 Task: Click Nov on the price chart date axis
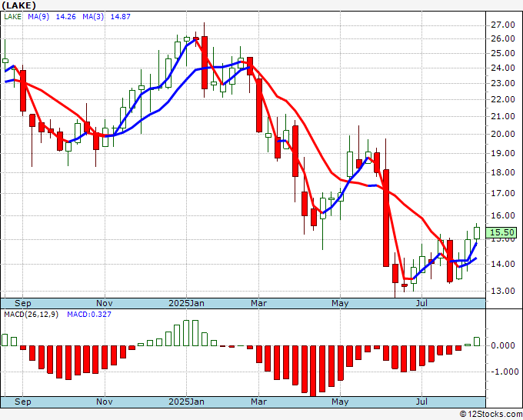(x=105, y=303)
